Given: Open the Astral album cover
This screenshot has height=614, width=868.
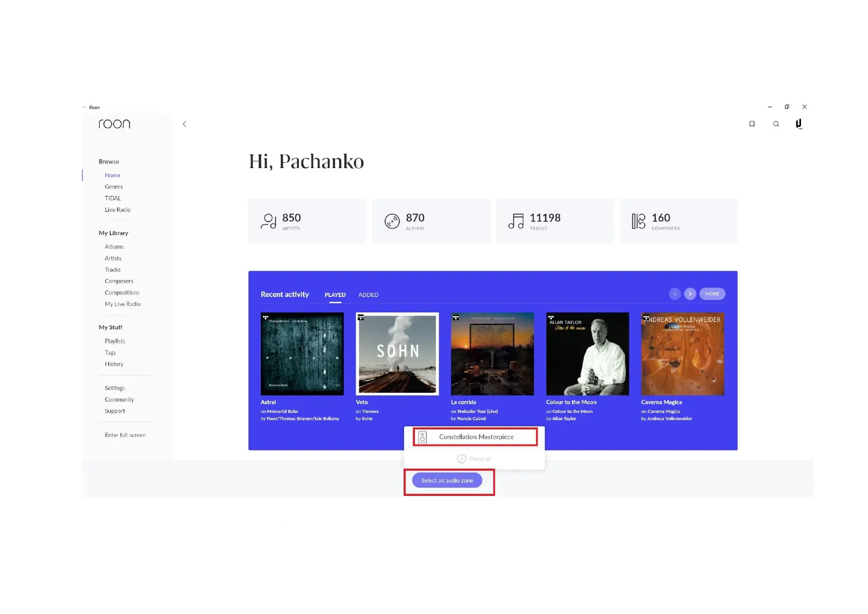Looking at the screenshot, I should 302,354.
